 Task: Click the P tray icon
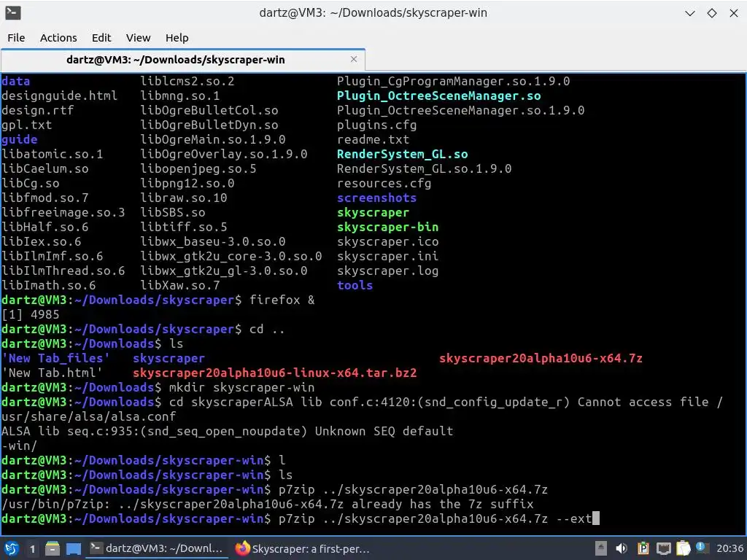[643, 548]
